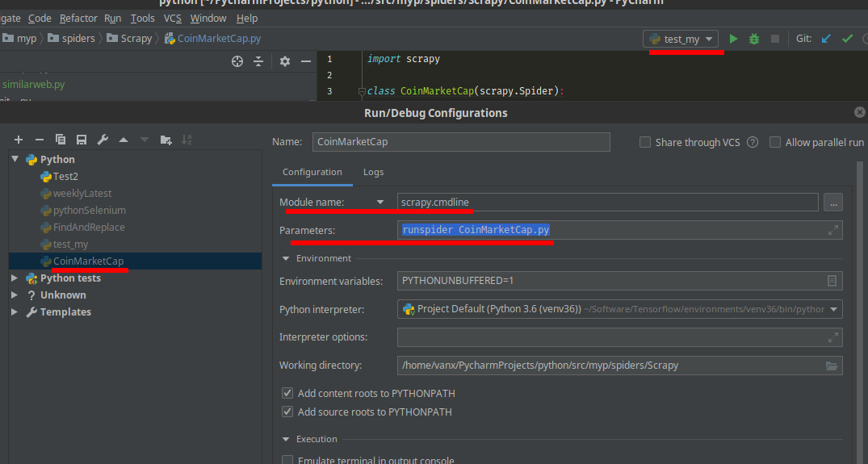The image size is (868, 464).
Task: Click the Module name scrapy.cmdline field
Action: (607, 203)
